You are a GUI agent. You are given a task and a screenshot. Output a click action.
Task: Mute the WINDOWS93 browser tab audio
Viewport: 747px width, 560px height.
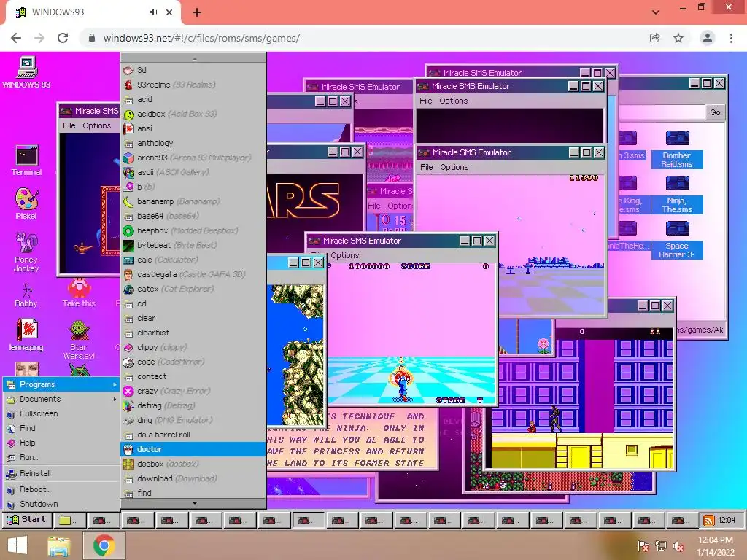(153, 12)
